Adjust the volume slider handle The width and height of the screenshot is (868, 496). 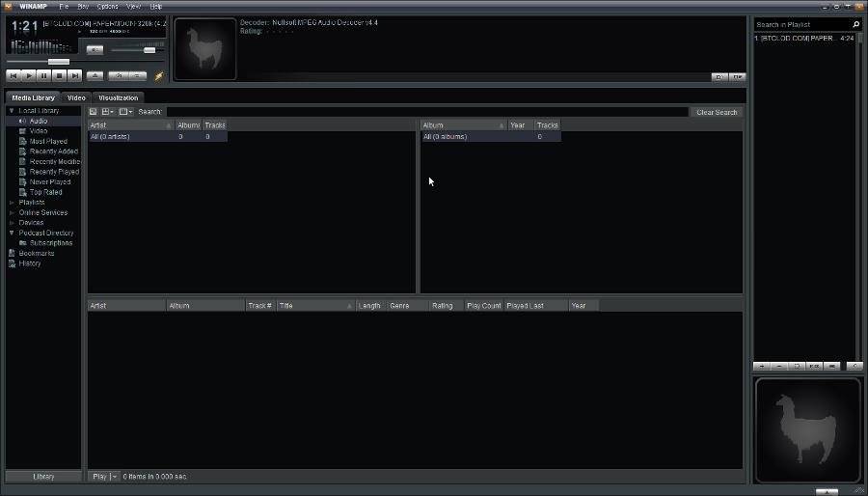tap(149, 50)
